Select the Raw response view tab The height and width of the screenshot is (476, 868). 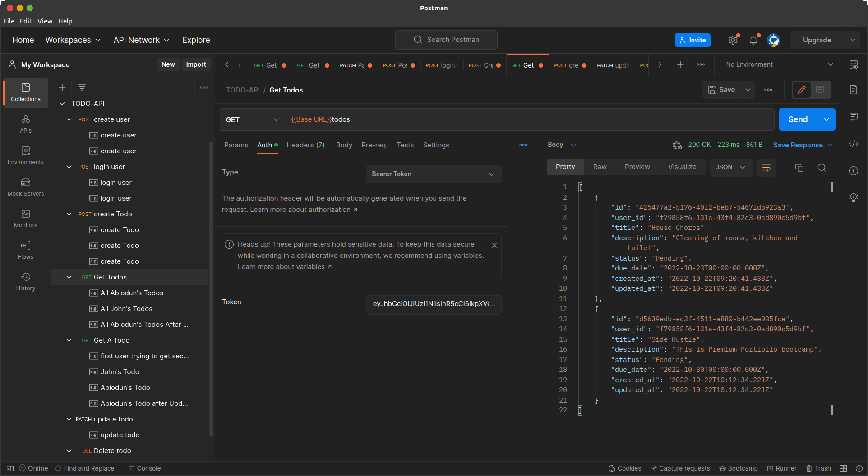600,167
